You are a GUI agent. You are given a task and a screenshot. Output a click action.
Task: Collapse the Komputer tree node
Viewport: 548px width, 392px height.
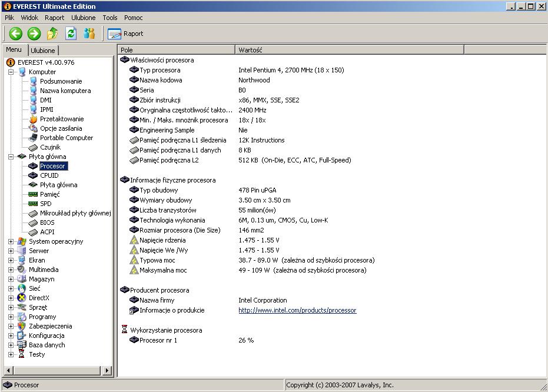coord(11,72)
